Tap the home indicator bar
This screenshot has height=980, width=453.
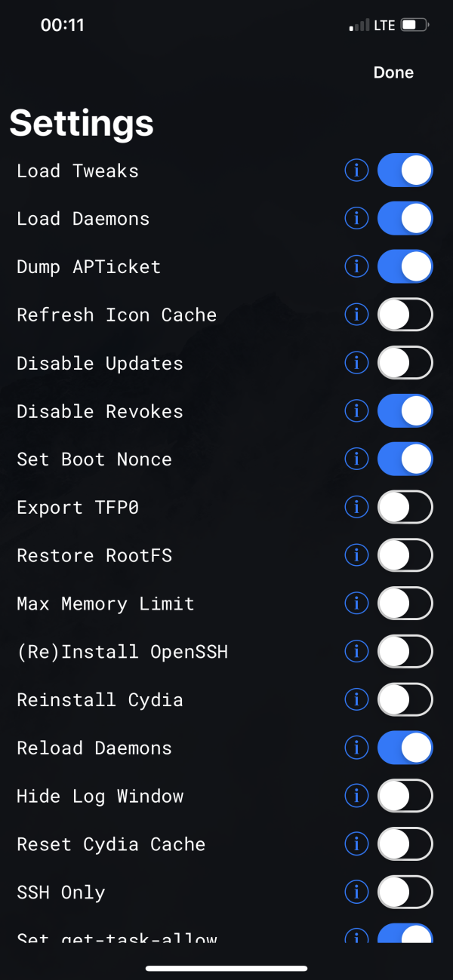pyautogui.click(x=226, y=969)
